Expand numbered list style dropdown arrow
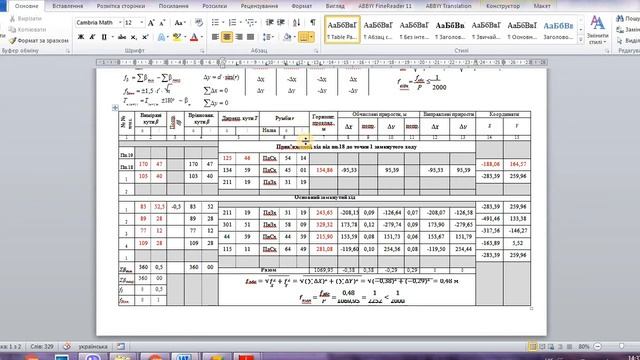This screenshot has width=640, height=360. (x=240, y=23)
